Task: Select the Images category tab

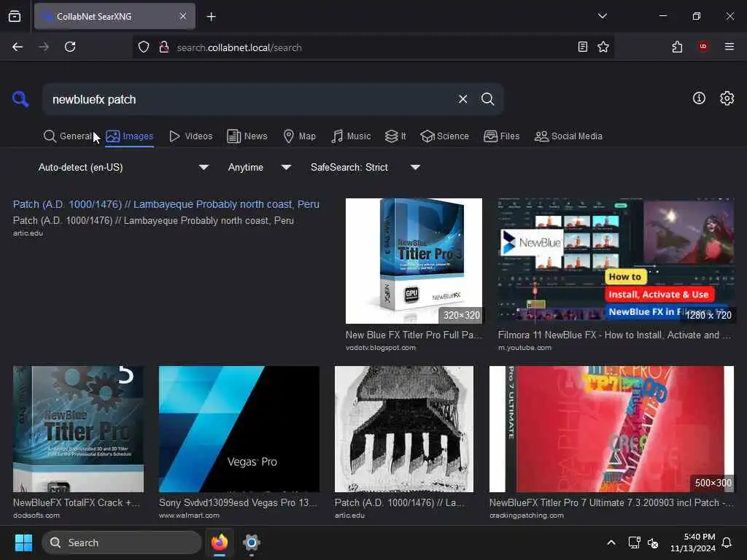Action: pos(130,136)
